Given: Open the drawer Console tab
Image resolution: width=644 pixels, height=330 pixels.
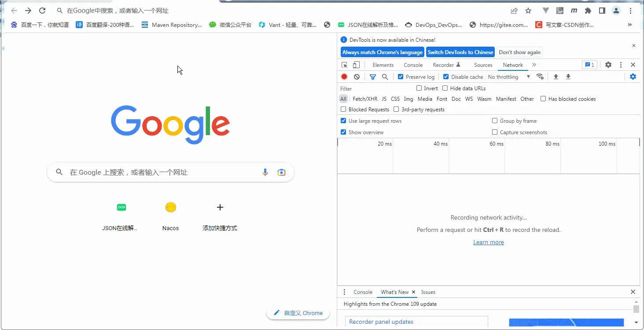Looking at the screenshot, I should pyautogui.click(x=363, y=292).
